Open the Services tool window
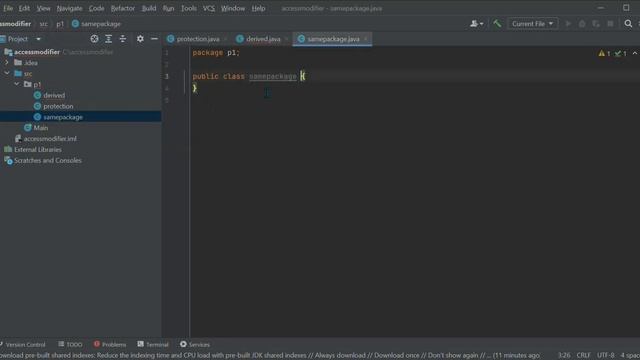Screen dimensions: 640x360 pyautogui.click(x=195, y=344)
